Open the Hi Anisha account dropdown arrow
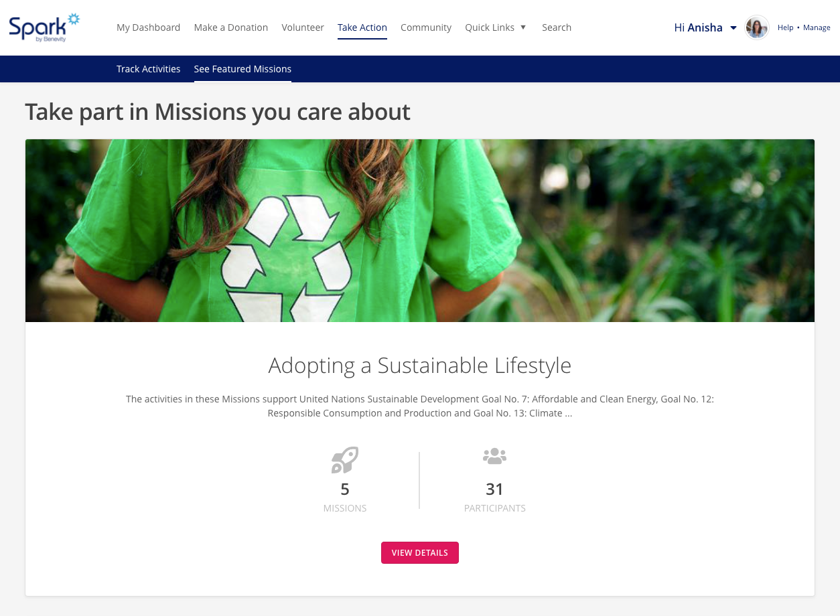The image size is (840, 616). click(733, 28)
